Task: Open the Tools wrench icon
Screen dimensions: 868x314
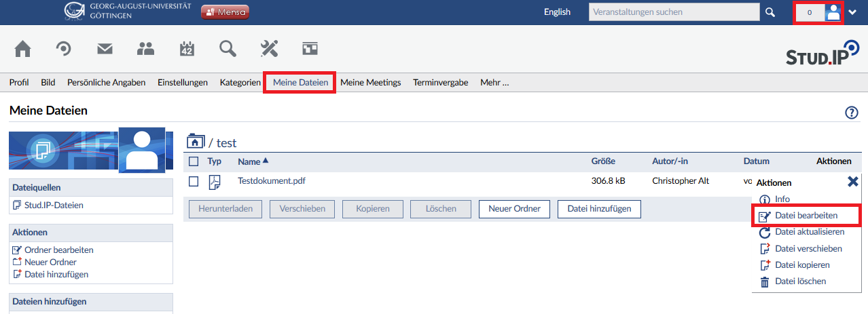Action: coord(269,49)
